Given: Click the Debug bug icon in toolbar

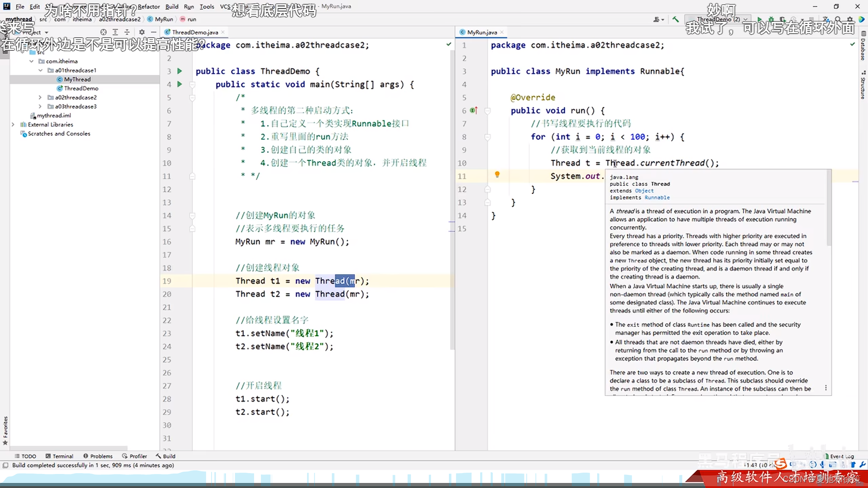Looking at the screenshot, I should click(x=771, y=19).
